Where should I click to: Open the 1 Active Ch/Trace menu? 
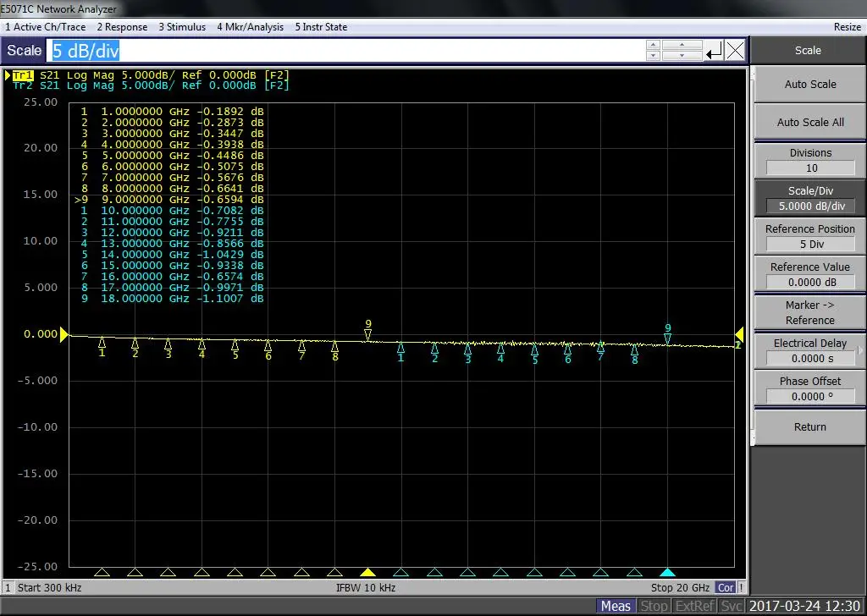tap(46, 26)
